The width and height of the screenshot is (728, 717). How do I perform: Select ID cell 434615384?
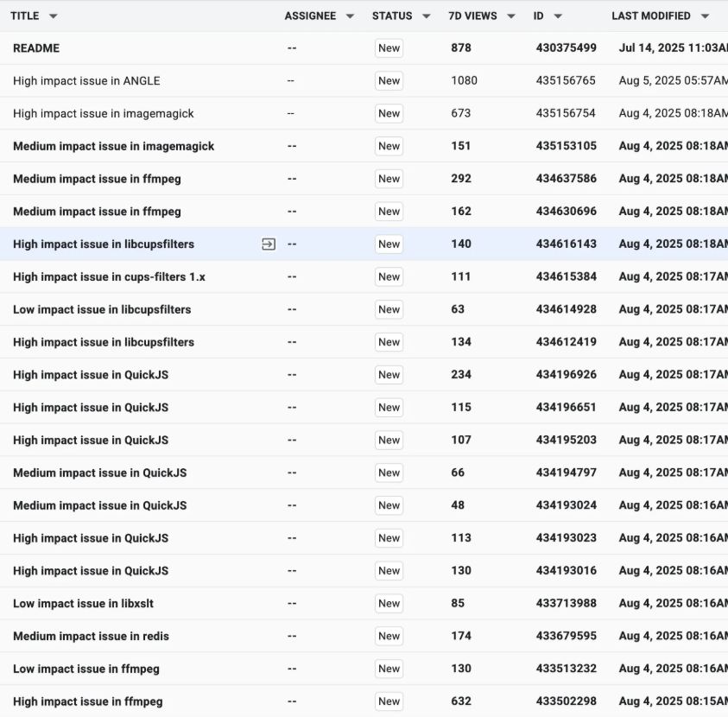click(566, 276)
